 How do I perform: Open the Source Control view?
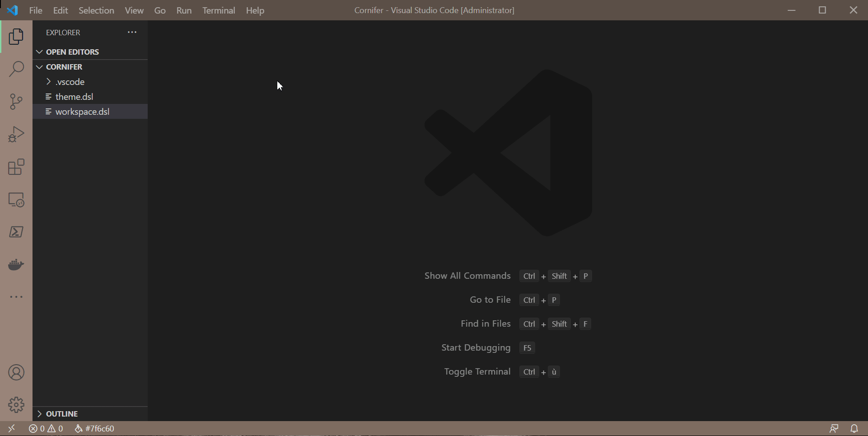[16, 102]
